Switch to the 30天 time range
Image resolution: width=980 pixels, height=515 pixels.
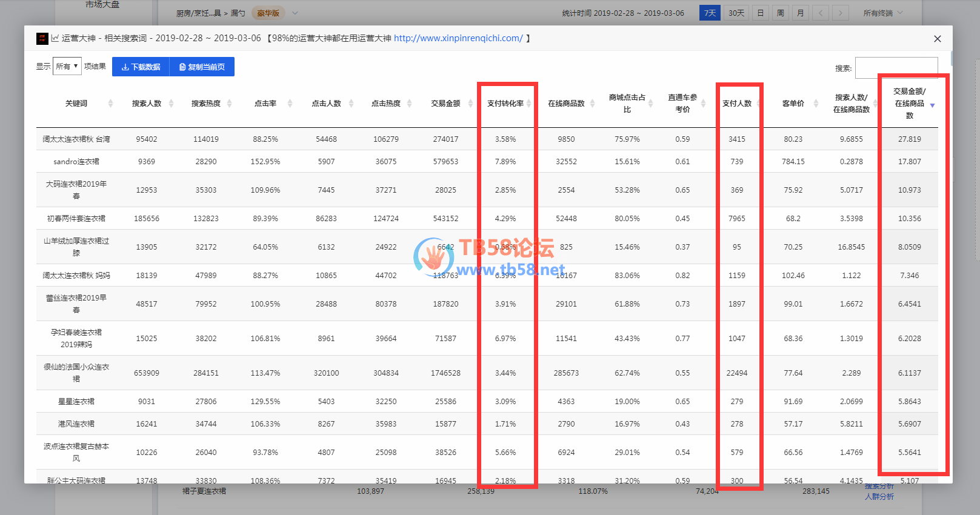[736, 13]
